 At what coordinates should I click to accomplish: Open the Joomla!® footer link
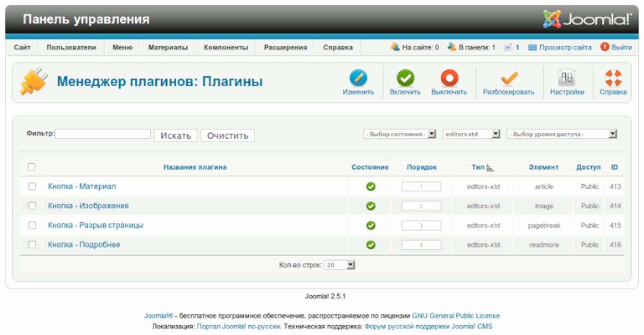pyautogui.click(x=159, y=316)
